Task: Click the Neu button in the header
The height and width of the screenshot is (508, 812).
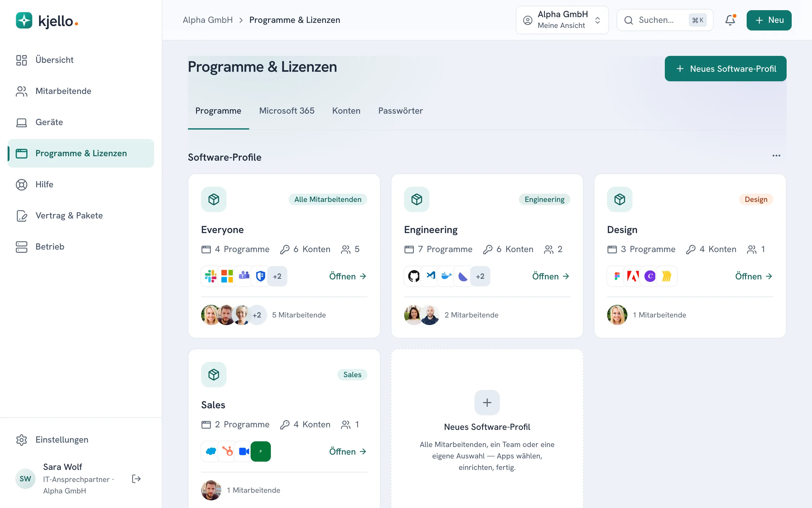Action: (x=769, y=20)
